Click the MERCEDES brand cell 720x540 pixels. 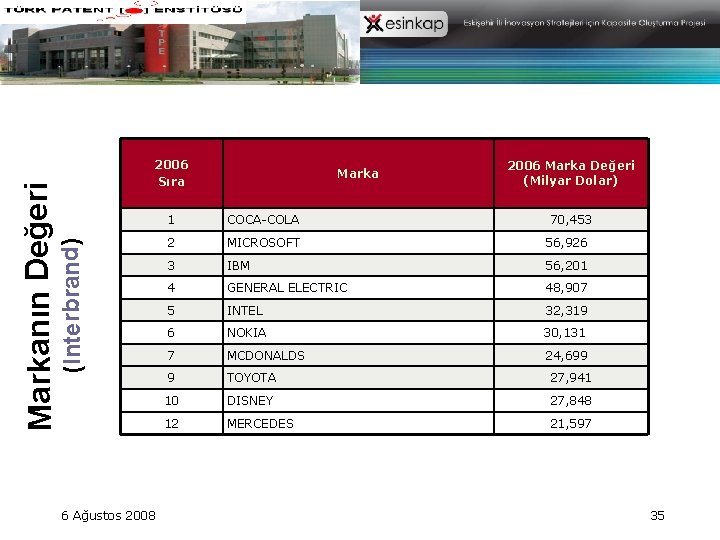(x=358, y=423)
